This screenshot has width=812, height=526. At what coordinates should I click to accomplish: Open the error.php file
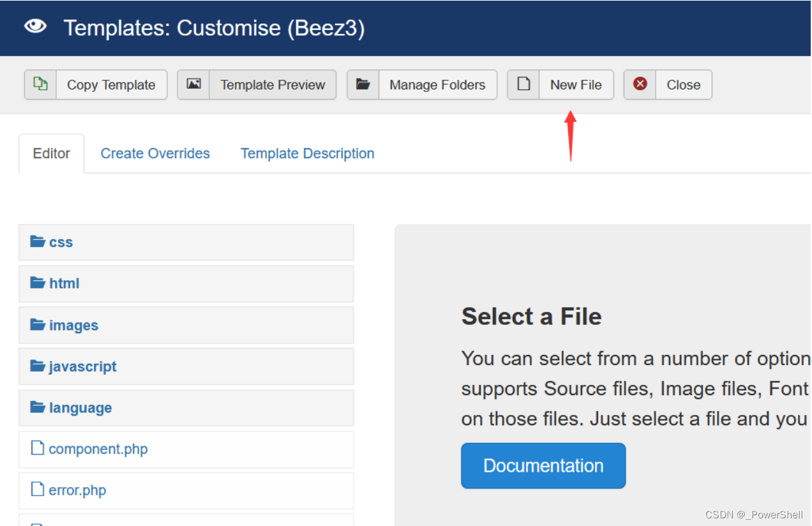(186, 490)
